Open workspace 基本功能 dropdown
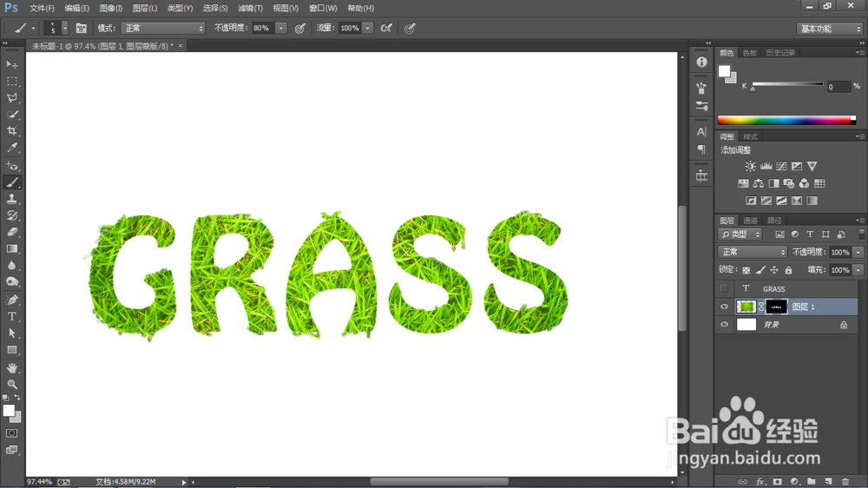868x488 pixels. pos(829,29)
